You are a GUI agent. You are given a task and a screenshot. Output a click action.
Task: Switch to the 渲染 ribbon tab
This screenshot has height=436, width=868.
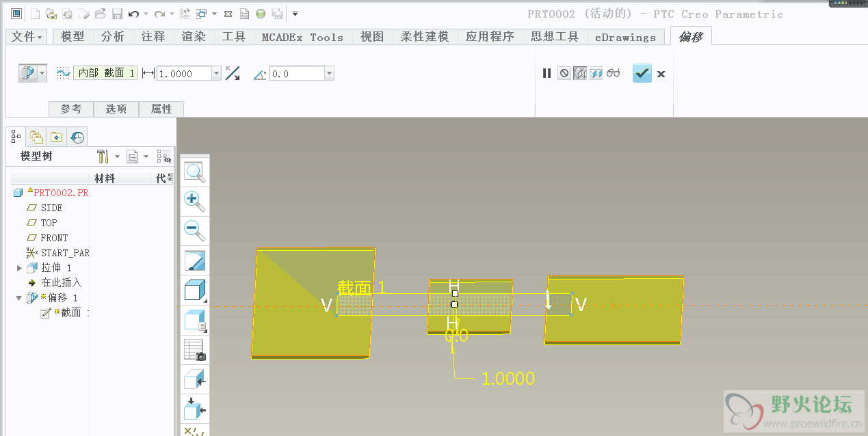194,37
